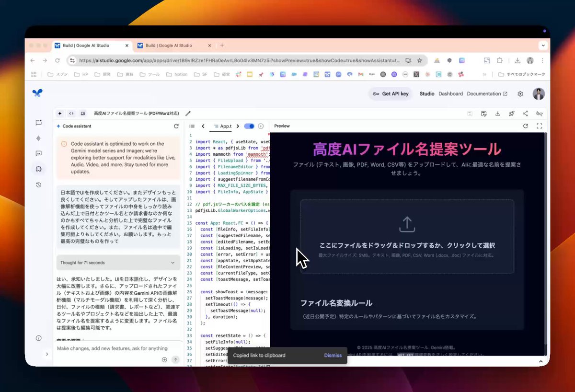
Task: Open a new browser tab with plus
Action: 222,46
